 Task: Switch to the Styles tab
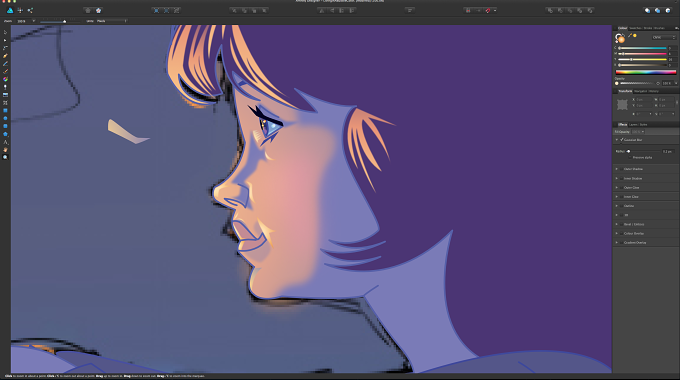pyautogui.click(x=643, y=124)
